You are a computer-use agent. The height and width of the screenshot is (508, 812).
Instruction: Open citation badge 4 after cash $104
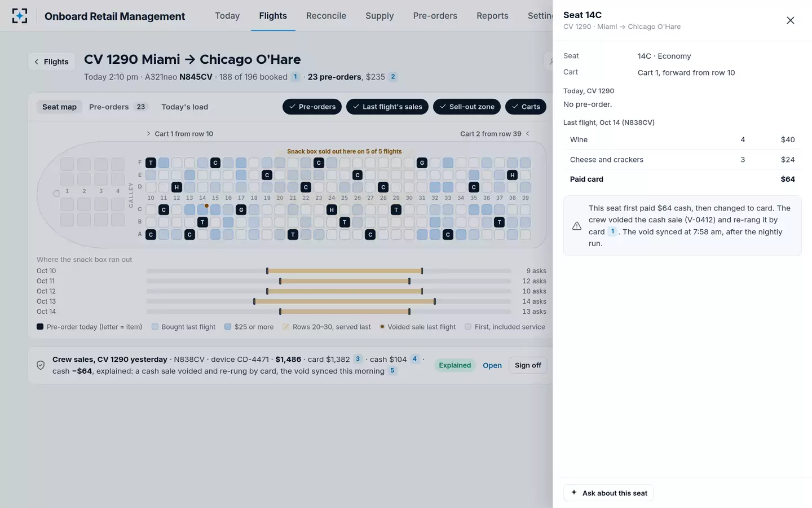tap(414, 359)
